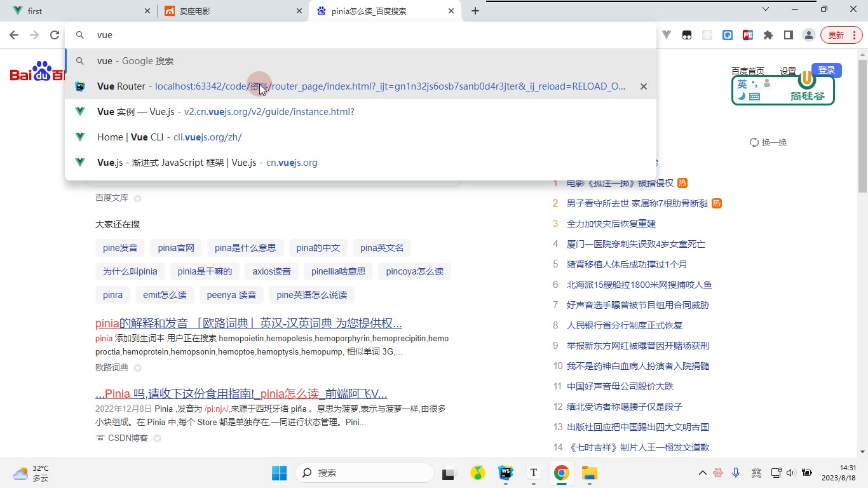The height and width of the screenshot is (488, 868).
Task: Click the 为什么叫pinia chip
Action: pyautogui.click(x=130, y=271)
